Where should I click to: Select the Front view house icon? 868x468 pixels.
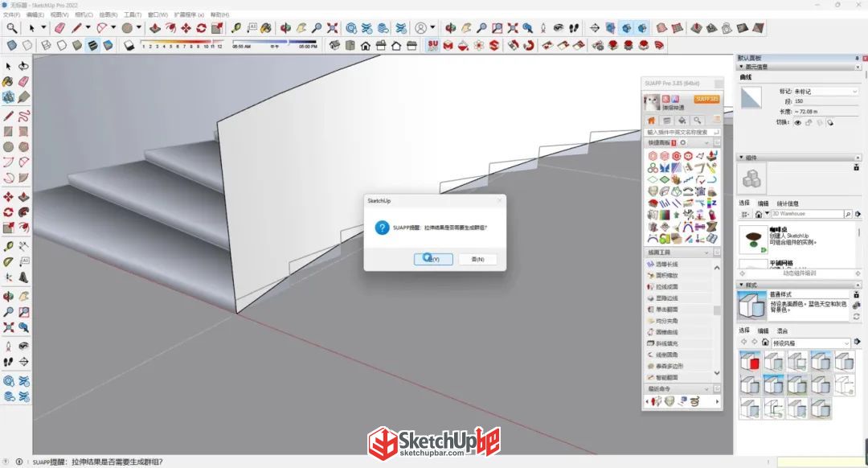[366, 45]
